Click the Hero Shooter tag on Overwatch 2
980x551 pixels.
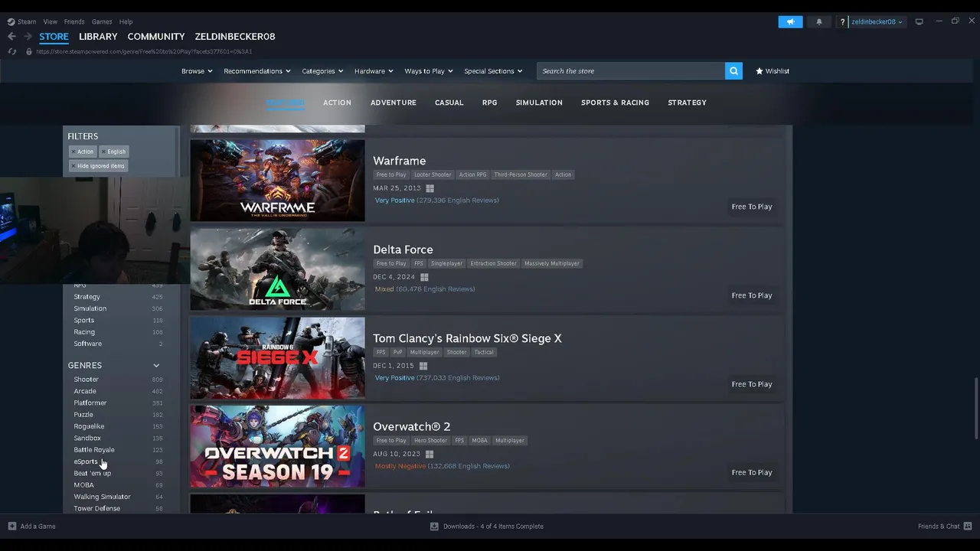(x=430, y=441)
